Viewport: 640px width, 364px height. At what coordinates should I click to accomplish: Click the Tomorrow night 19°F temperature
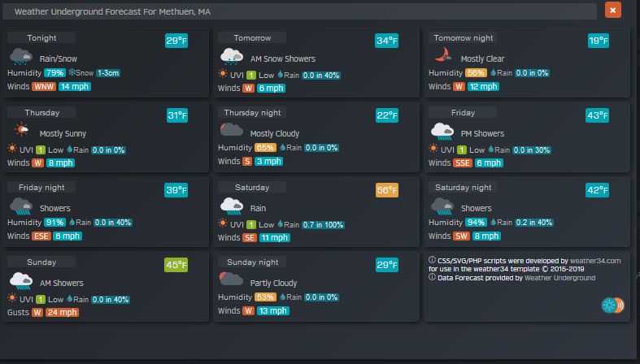click(x=599, y=41)
